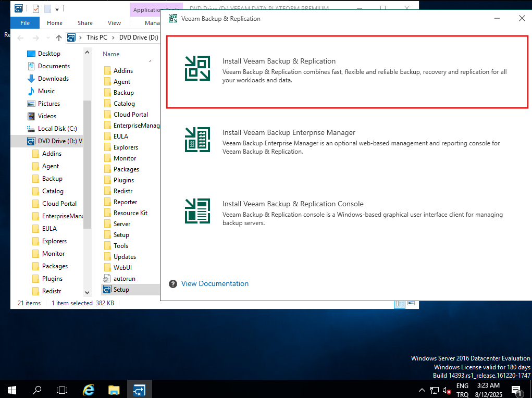Click navigation pane scrollbar down arrow
The image size is (532, 398).
coord(87,292)
